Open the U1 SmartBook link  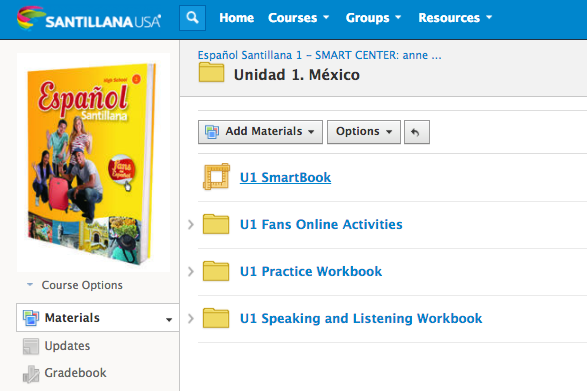[x=285, y=177]
